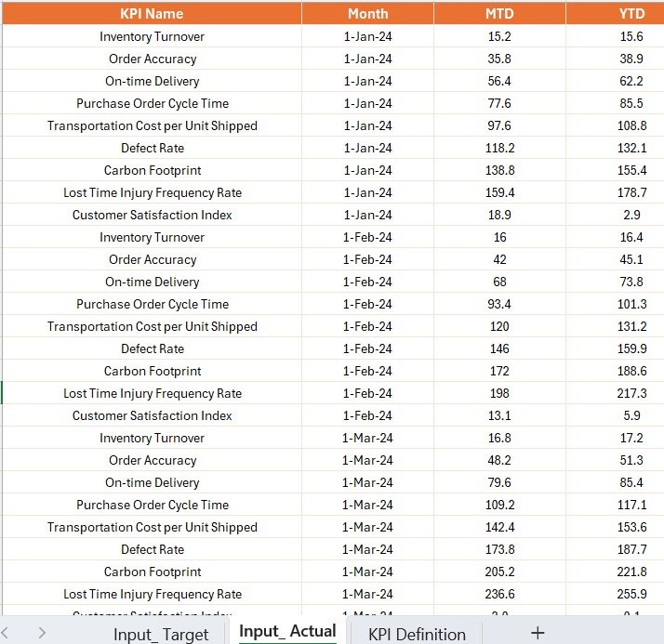Click the 1-Mar-24 date beside Defect Rate
The width and height of the screenshot is (664, 644).
[x=367, y=549]
